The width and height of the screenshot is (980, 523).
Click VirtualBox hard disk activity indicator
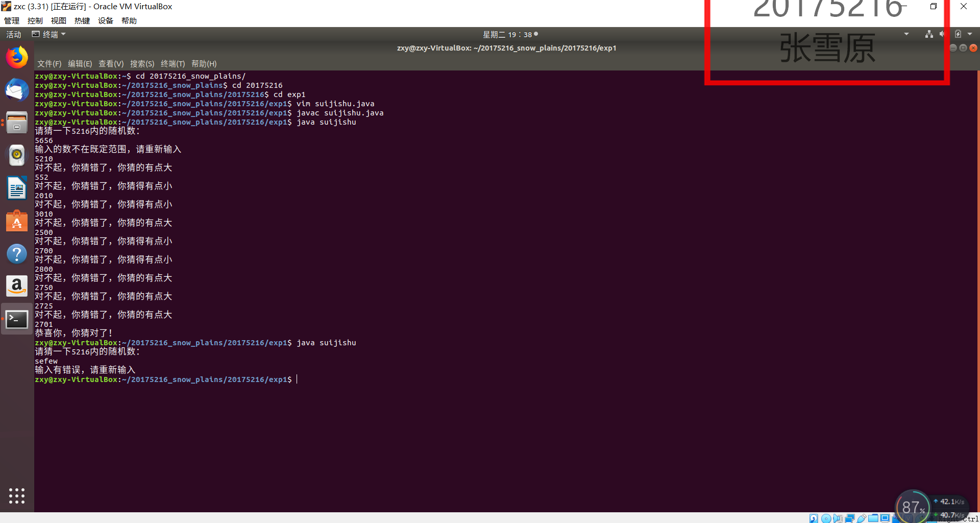pyautogui.click(x=814, y=518)
